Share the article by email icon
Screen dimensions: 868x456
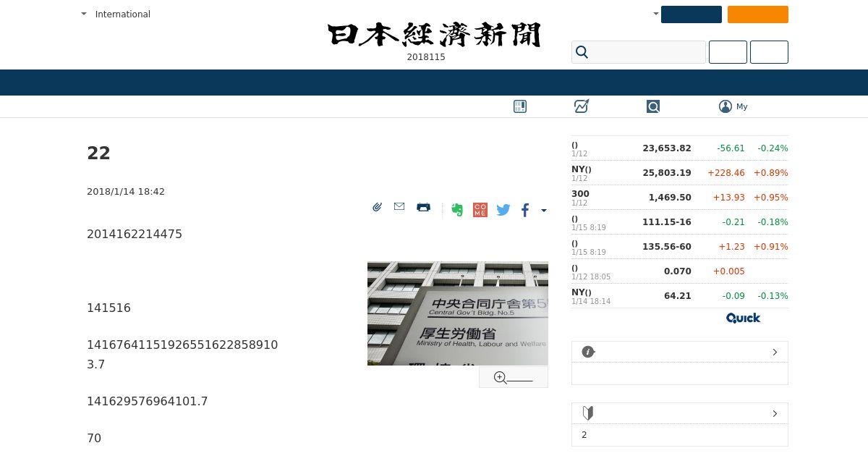click(399, 207)
